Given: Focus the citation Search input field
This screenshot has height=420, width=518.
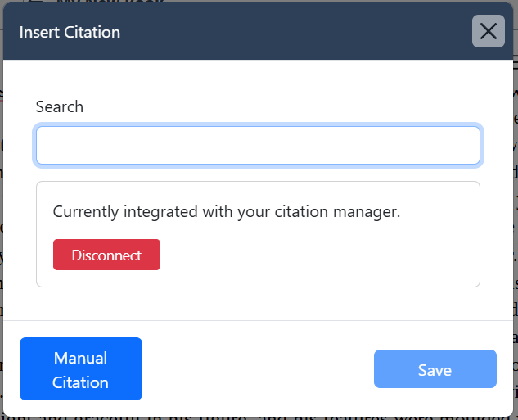Looking at the screenshot, I should [x=258, y=146].
